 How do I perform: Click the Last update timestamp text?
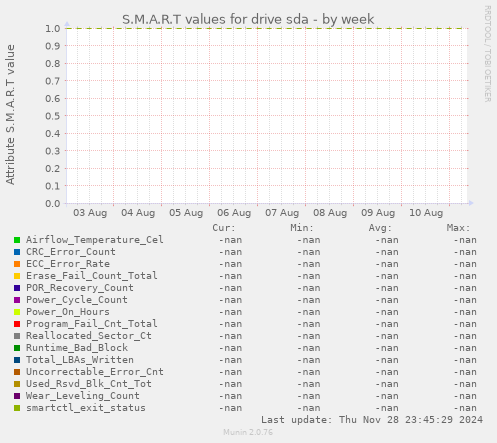372,420
